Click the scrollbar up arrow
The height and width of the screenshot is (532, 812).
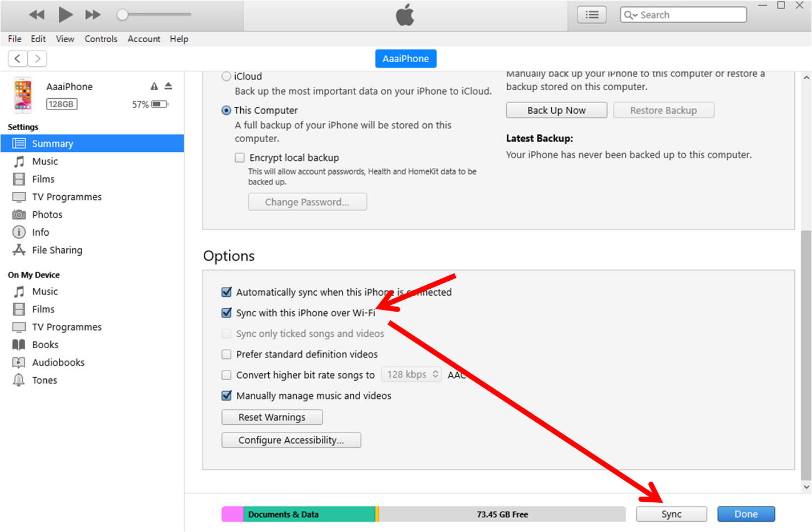click(x=806, y=77)
